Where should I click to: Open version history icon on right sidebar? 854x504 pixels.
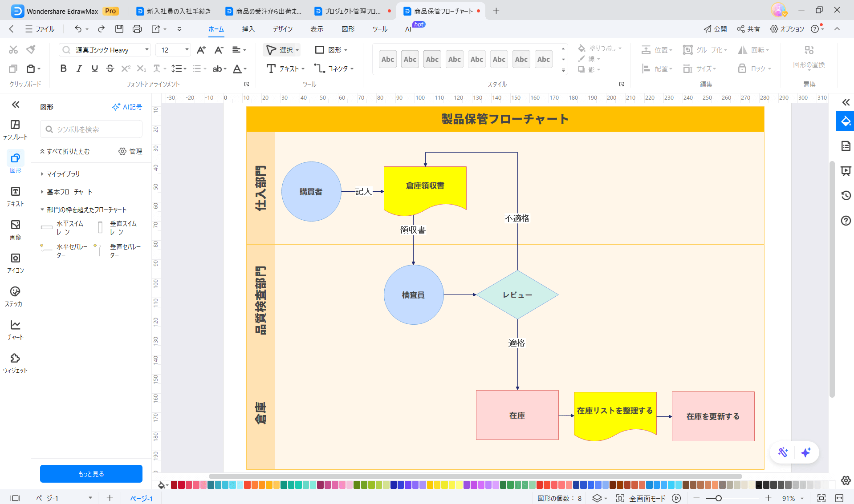846,195
